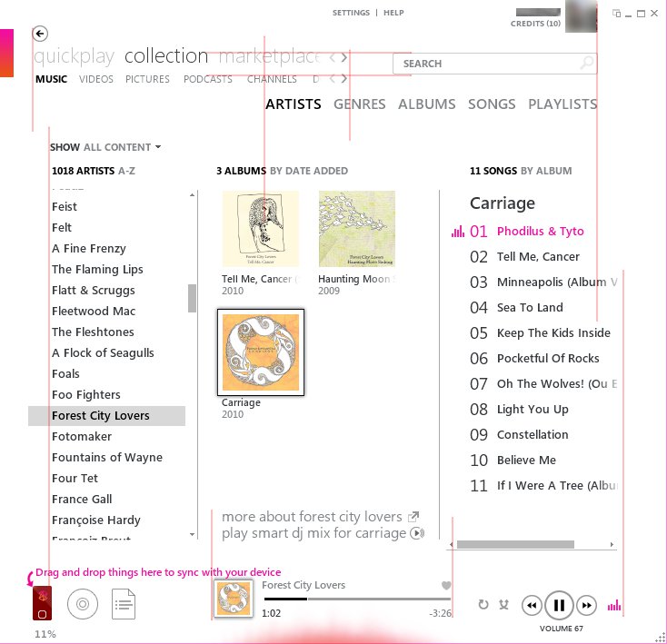Viewport: 667px width, 644px height.
Task: Select the Carriage album cover
Action: coord(261,352)
